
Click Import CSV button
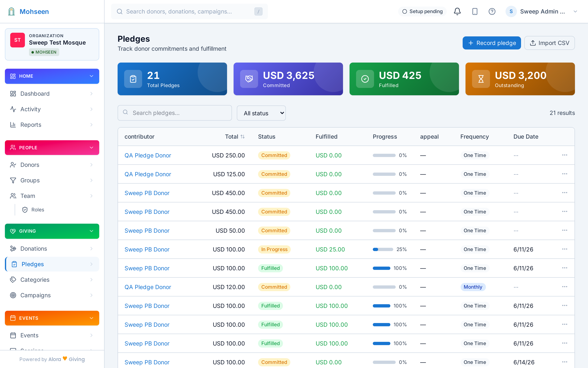click(549, 43)
